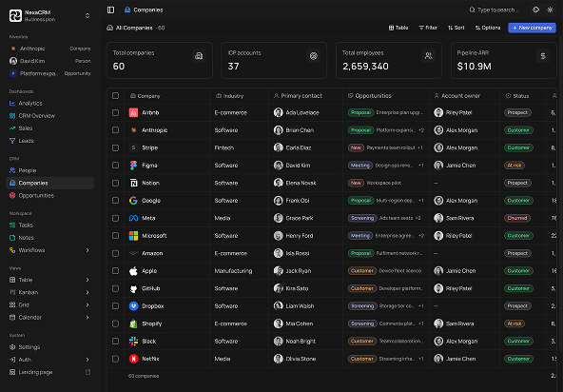Click the Total employees people icon
The width and height of the screenshot is (563, 392).
pos(428,56)
